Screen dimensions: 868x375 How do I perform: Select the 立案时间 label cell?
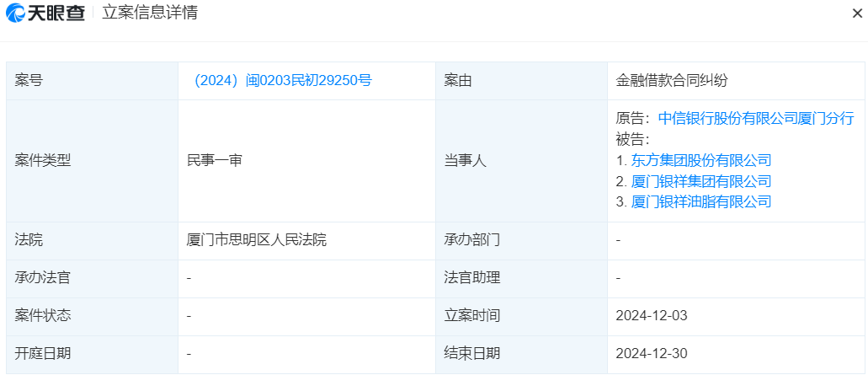tap(521, 317)
